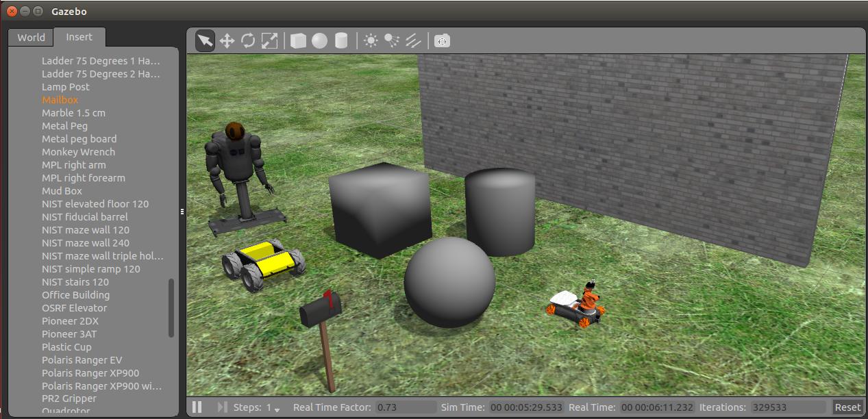Select NIST stairs 120 model
This screenshot has width=868, height=419.
tap(75, 281)
